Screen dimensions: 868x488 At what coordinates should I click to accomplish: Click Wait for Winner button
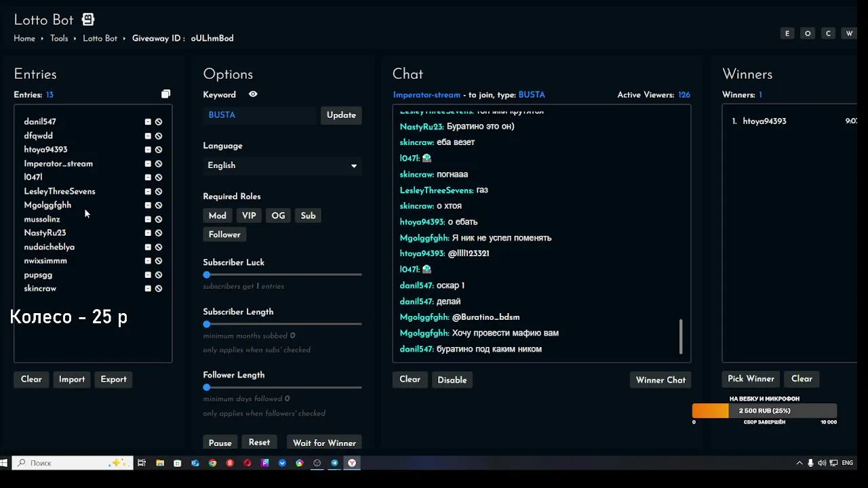tap(324, 443)
